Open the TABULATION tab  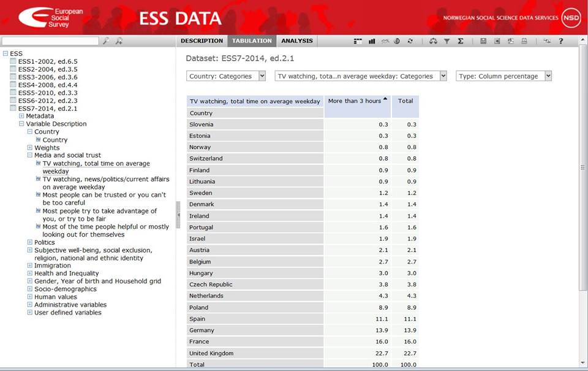252,40
